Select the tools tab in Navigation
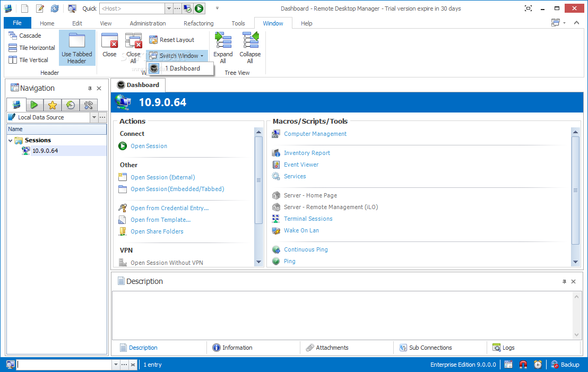 click(89, 105)
